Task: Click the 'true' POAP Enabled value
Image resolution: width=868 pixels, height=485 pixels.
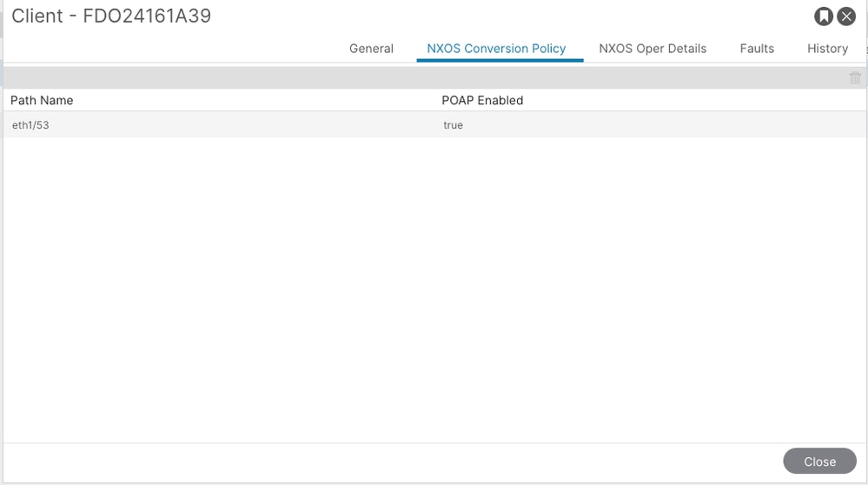Action: [453, 125]
